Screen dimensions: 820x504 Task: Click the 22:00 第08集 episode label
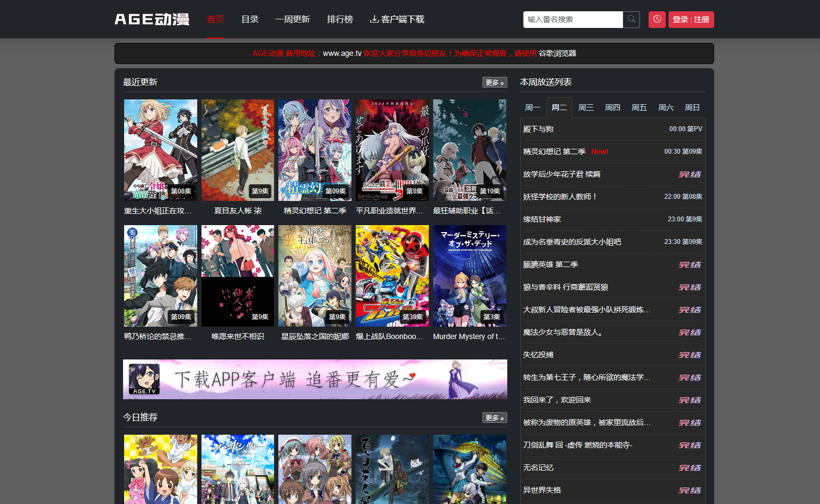point(683,197)
